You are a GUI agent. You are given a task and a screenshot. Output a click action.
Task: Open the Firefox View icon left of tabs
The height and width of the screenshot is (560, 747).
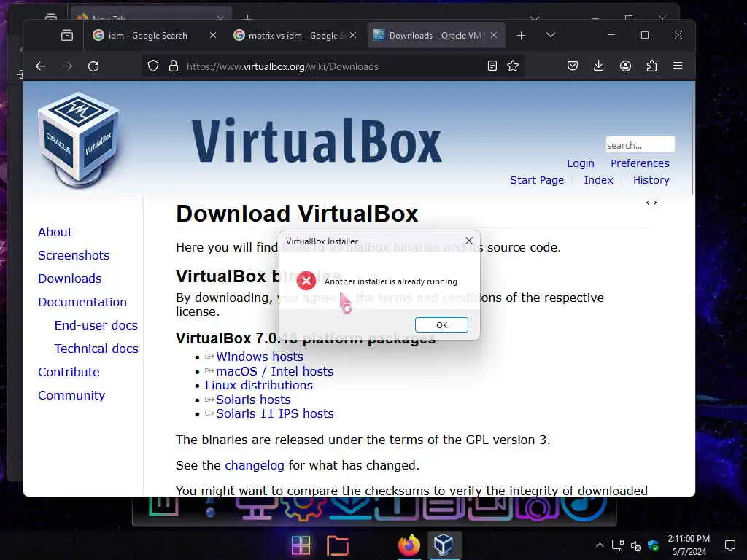point(67,35)
